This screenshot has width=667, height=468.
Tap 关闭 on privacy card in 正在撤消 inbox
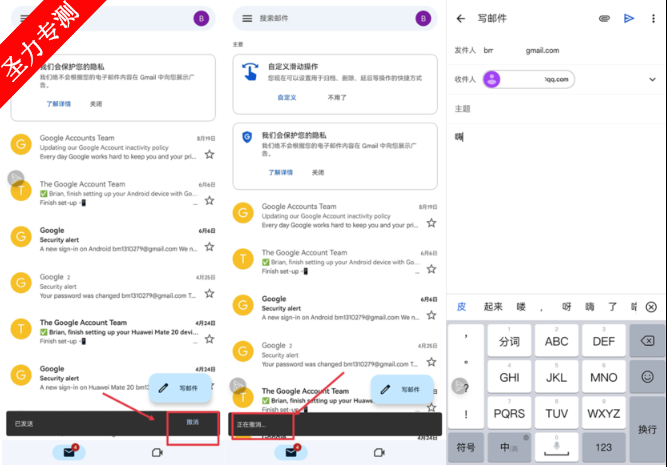coord(318,172)
